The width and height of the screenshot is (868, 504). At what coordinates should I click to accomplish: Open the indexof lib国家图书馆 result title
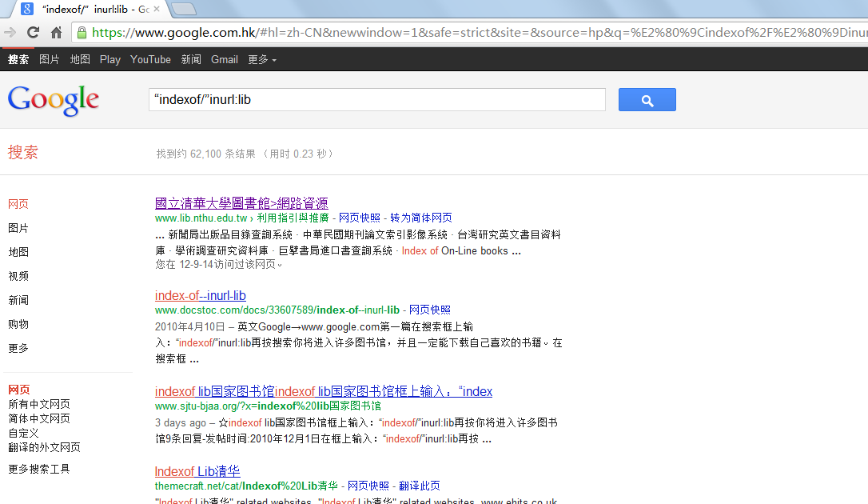[323, 391]
